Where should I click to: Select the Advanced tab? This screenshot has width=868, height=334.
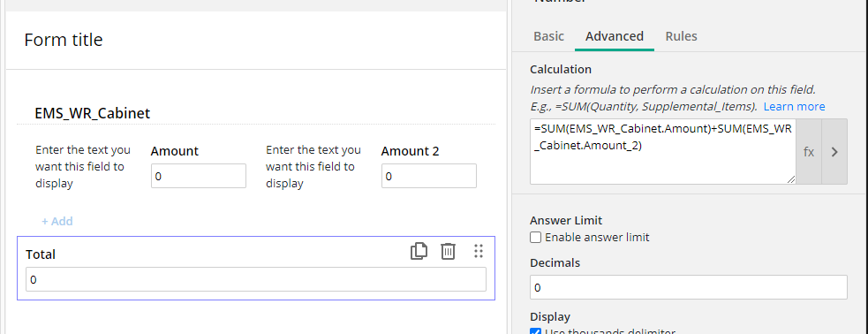point(615,36)
